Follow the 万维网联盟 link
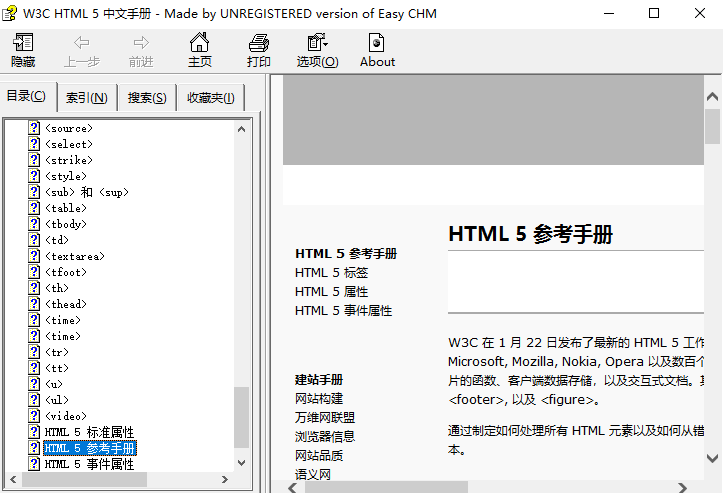 324,417
